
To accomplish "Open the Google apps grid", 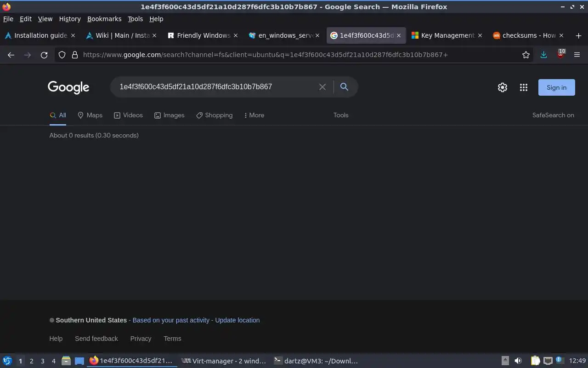I will 524,87.
